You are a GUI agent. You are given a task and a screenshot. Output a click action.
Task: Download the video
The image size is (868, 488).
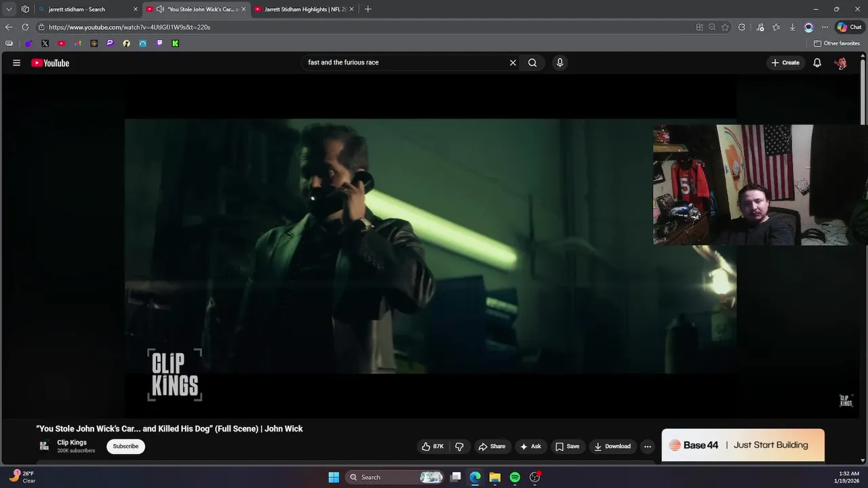612,446
